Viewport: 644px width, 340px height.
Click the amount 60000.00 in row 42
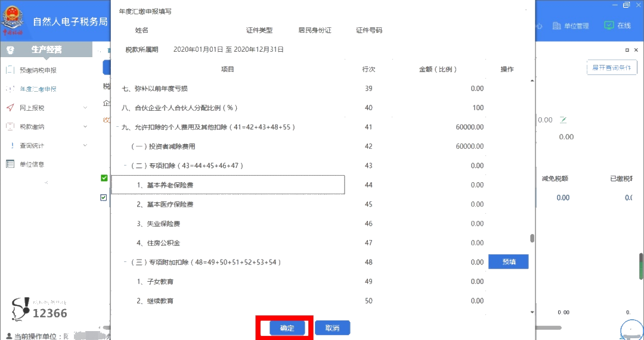tap(469, 146)
